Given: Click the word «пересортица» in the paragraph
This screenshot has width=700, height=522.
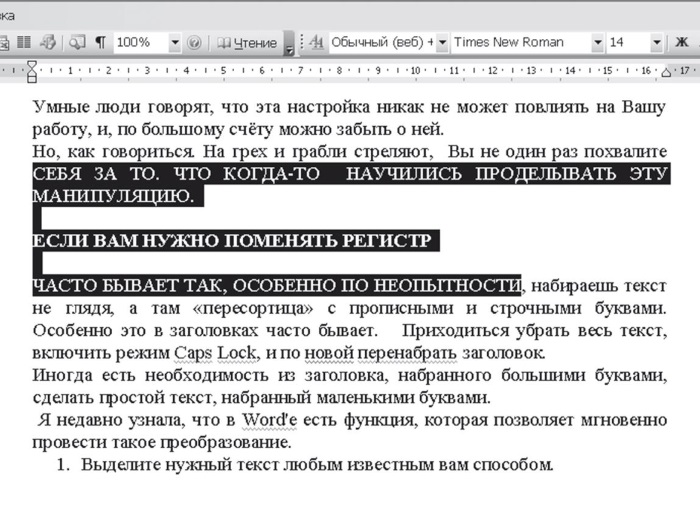Looking at the screenshot, I should (x=254, y=308).
